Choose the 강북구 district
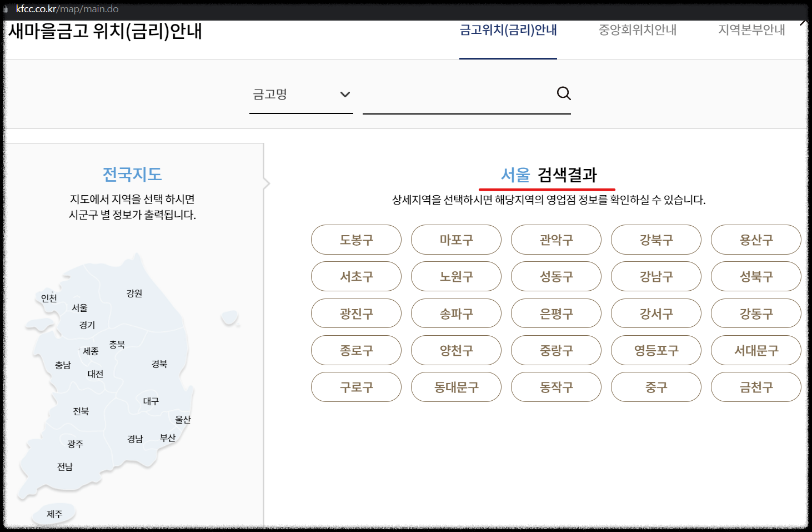 pyautogui.click(x=656, y=240)
